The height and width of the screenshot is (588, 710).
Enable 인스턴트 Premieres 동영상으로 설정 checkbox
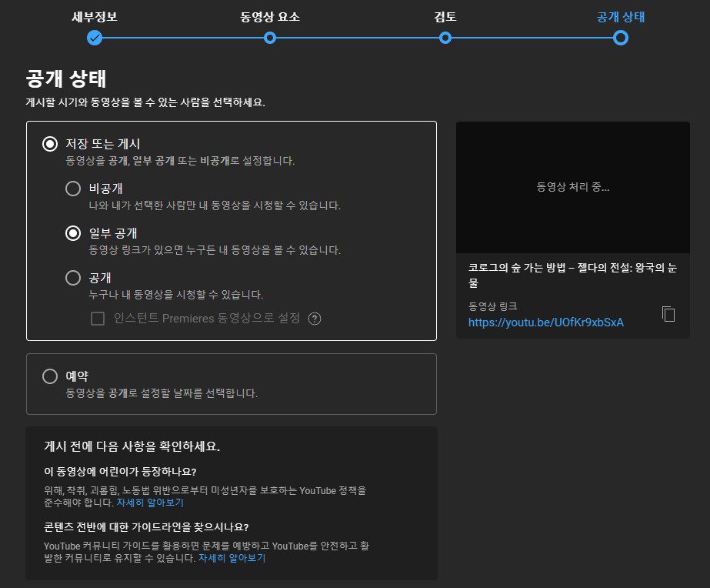(x=98, y=319)
